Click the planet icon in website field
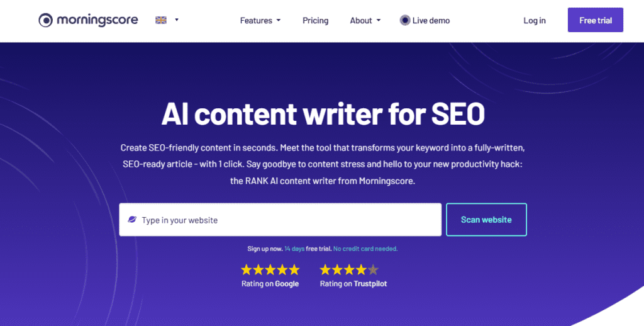The height and width of the screenshot is (326, 644). (132, 220)
